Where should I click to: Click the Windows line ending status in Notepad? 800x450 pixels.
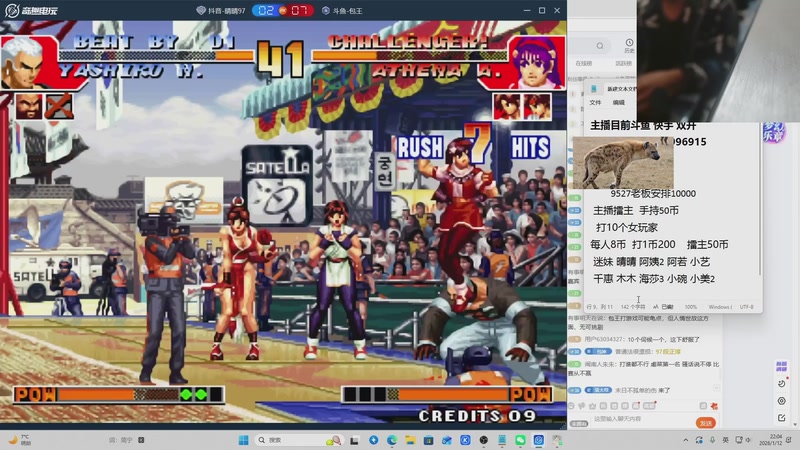(720, 307)
